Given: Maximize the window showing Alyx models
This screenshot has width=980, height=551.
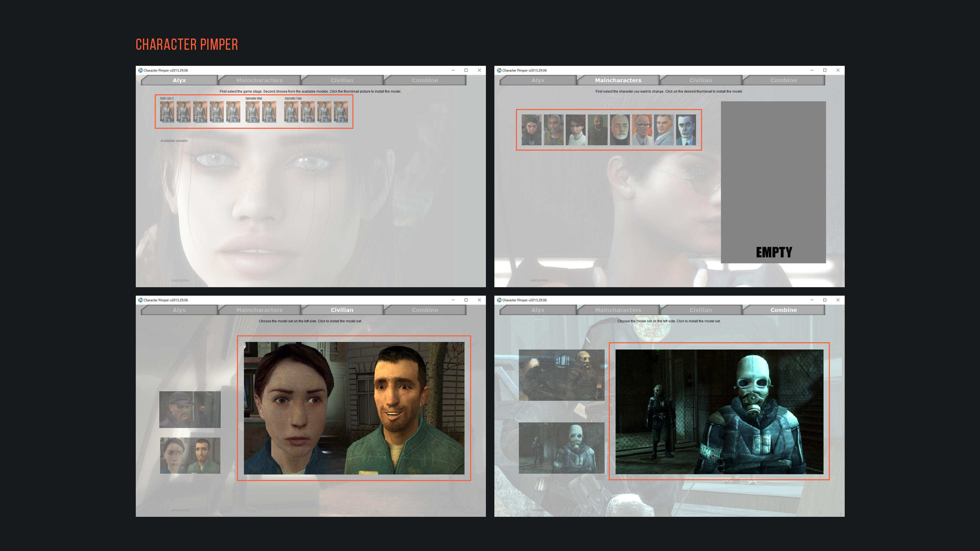Looking at the screenshot, I should [x=466, y=70].
